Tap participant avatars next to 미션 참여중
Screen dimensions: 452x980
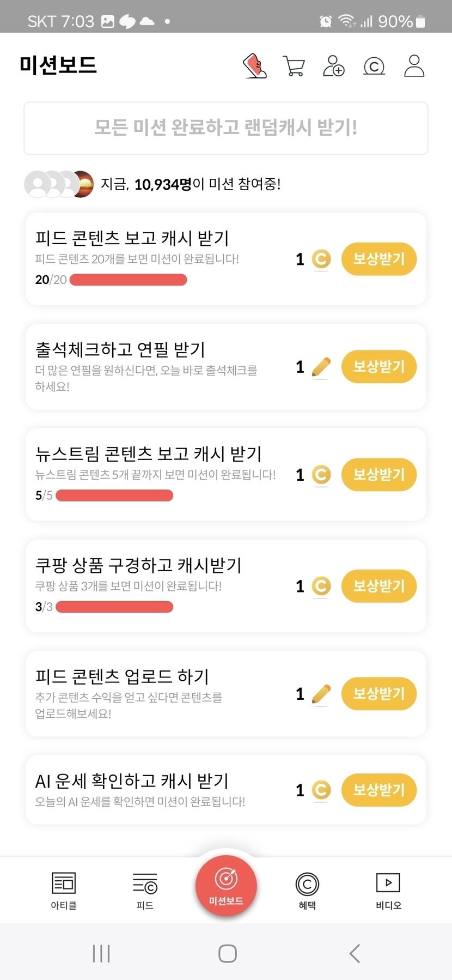pyautogui.click(x=59, y=184)
